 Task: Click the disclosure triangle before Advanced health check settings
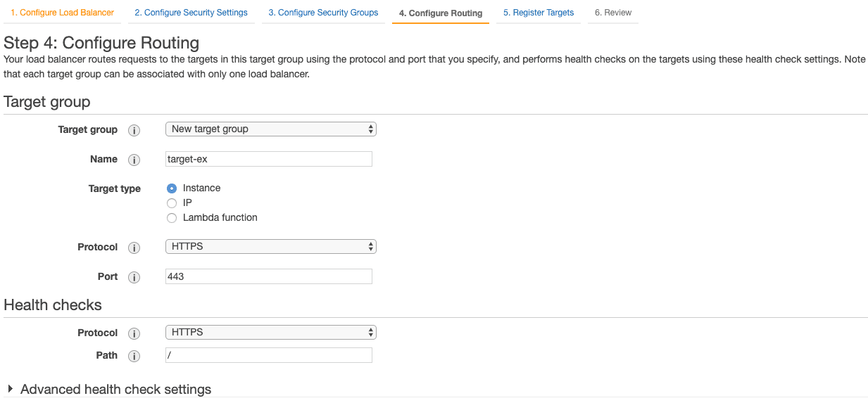click(x=10, y=389)
